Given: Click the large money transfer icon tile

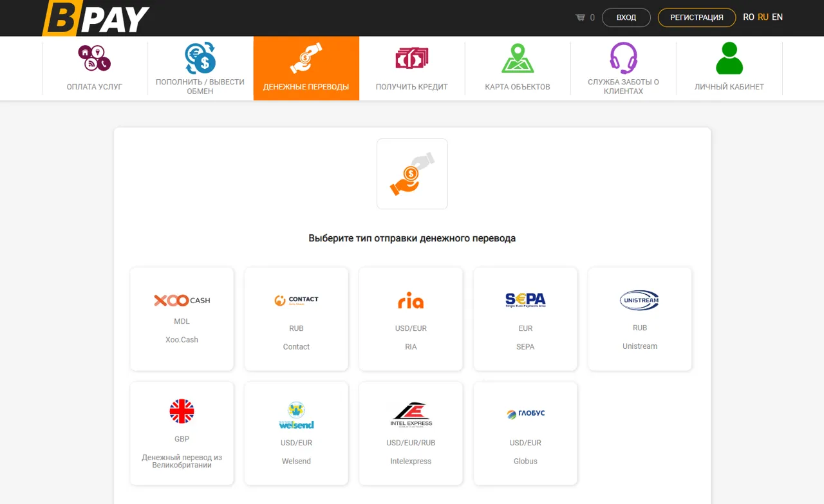Looking at the screenshot, I should pyautogui.click(x=412, y=174).
